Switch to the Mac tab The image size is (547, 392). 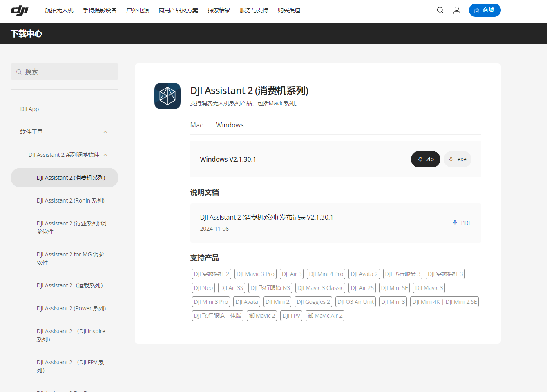[x=196, y=125]
